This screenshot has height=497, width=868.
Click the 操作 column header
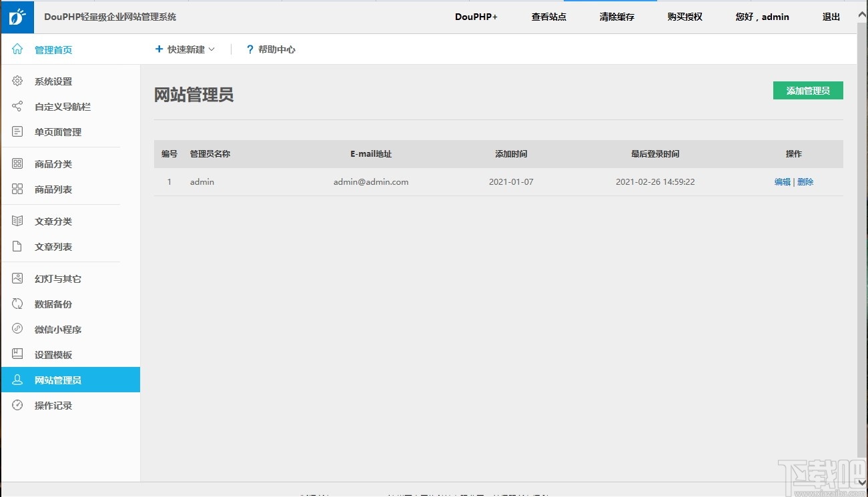click(794, 153)
